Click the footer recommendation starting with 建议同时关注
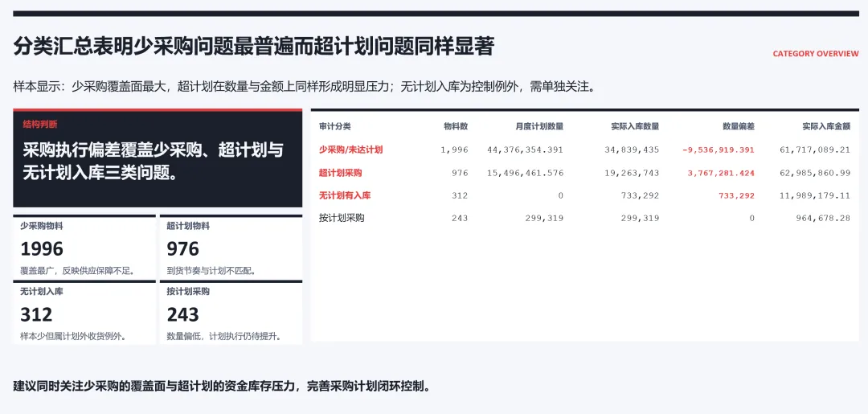This screenshot has height=414, width=868. coord(222,386)
